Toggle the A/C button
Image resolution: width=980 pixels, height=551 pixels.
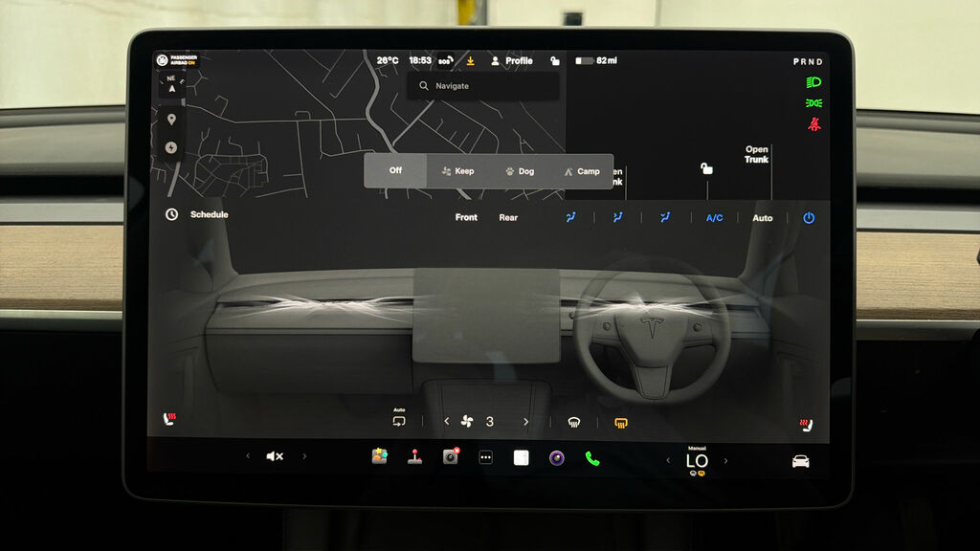coord(714,218)
